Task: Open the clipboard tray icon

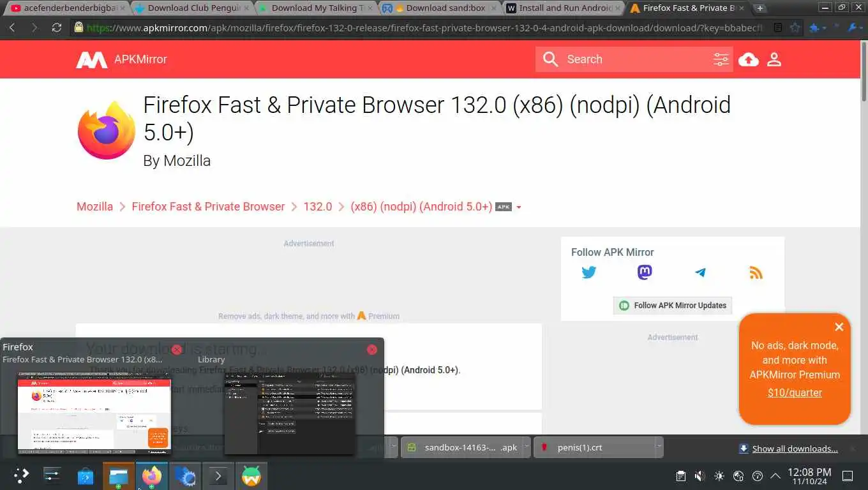Action: click(x=681, y=476)
